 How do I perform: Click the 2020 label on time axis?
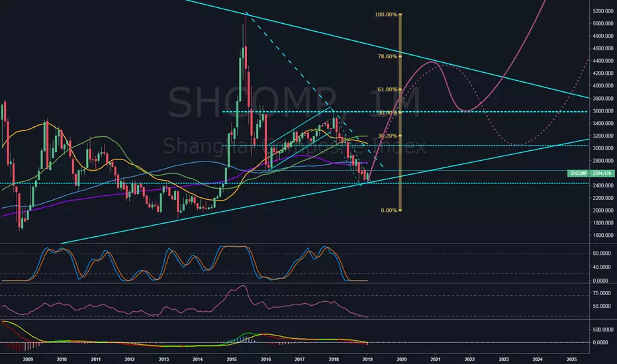(402, 359)
